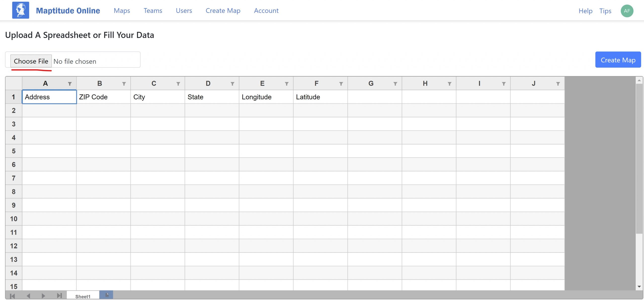This screenshot has height=300, width=644.
Task: Open column D filter dropdown
Action: tap(232, 84)
